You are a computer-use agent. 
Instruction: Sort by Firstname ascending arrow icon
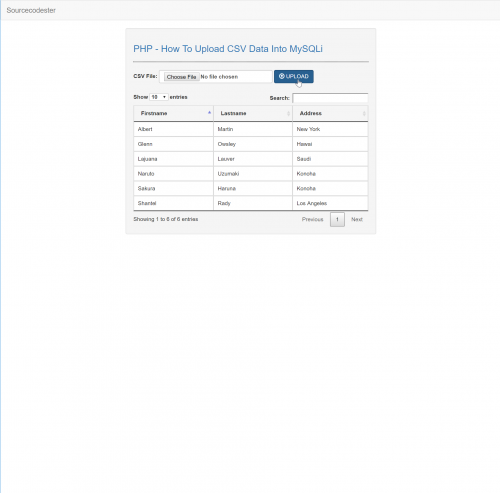[209, 113]
